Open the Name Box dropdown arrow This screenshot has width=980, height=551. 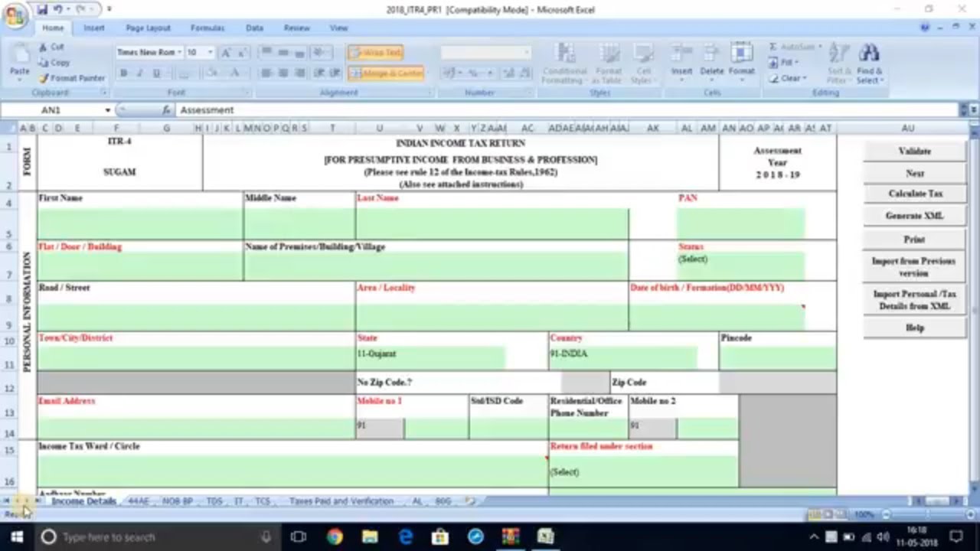tap(108, 110)
